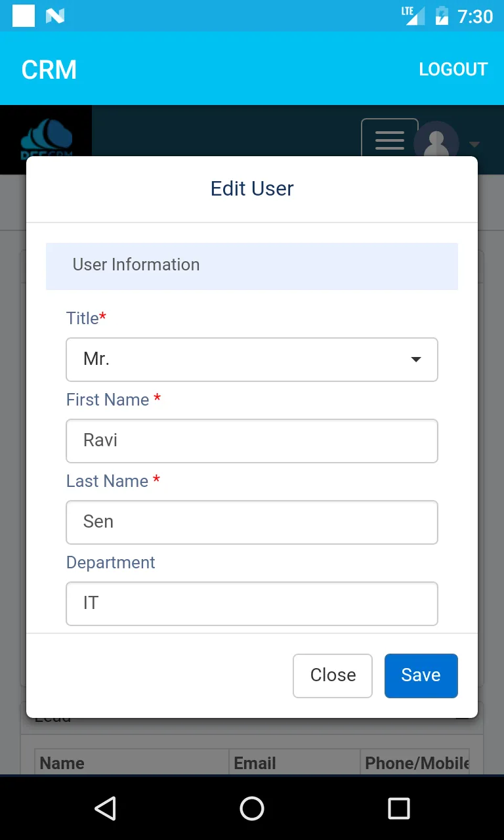Tap the 7:30 clock in status bar

click(475, 16)
